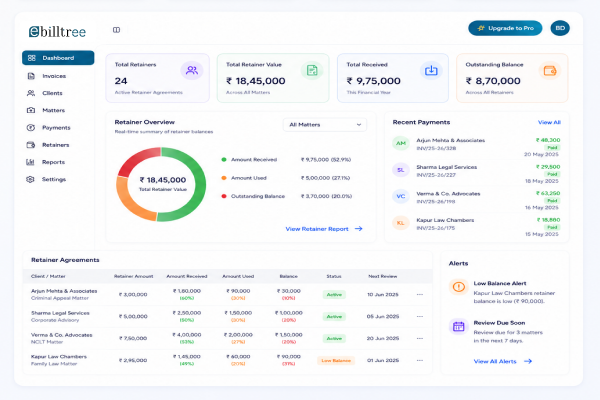Click the Outstanding Balance legend dot

pos(224,196)
